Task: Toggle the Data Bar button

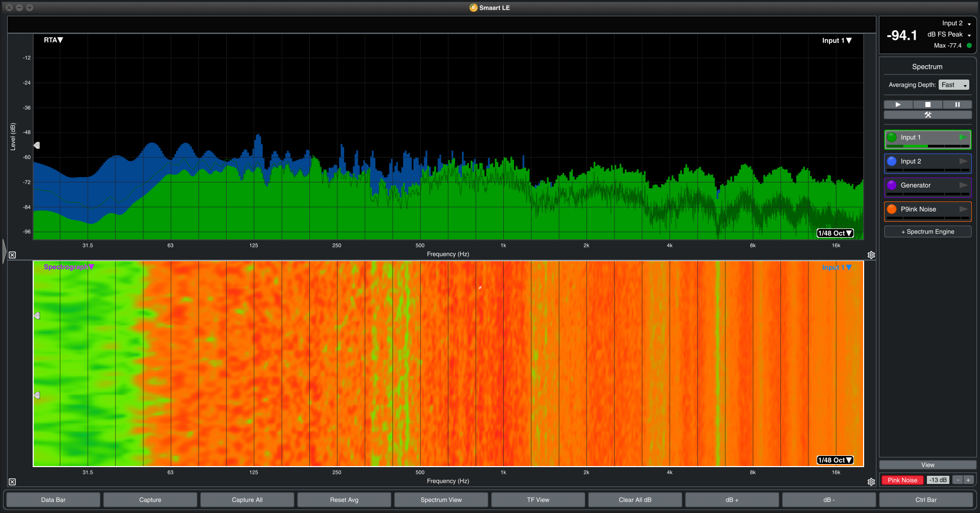Action: [53, 500]
